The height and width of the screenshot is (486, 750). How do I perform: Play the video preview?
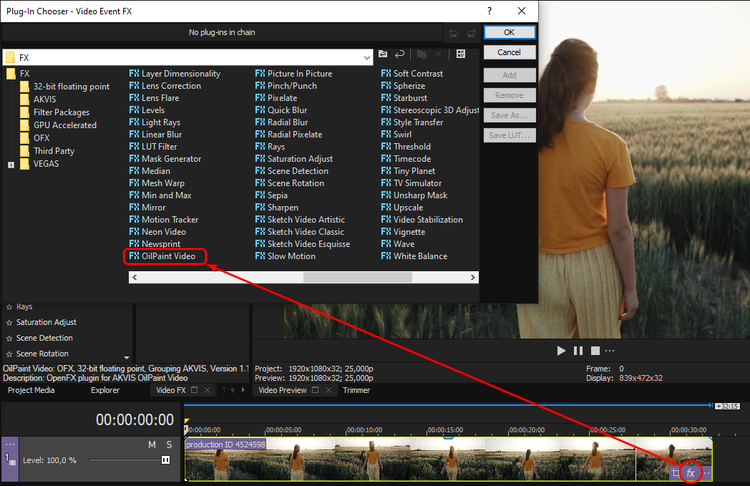tap(561, 351)
